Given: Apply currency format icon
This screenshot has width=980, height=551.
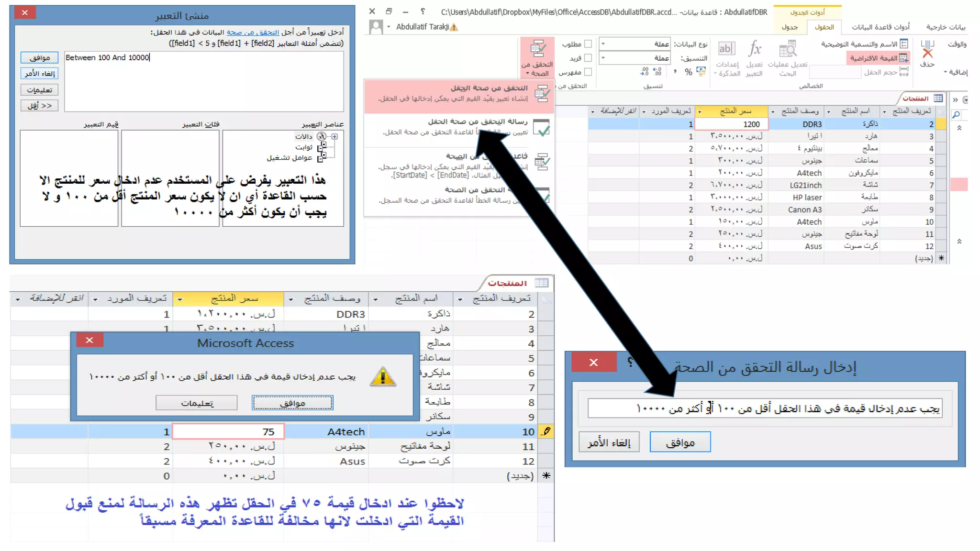Looking at the screenshot, I should [x=701, y=72].
